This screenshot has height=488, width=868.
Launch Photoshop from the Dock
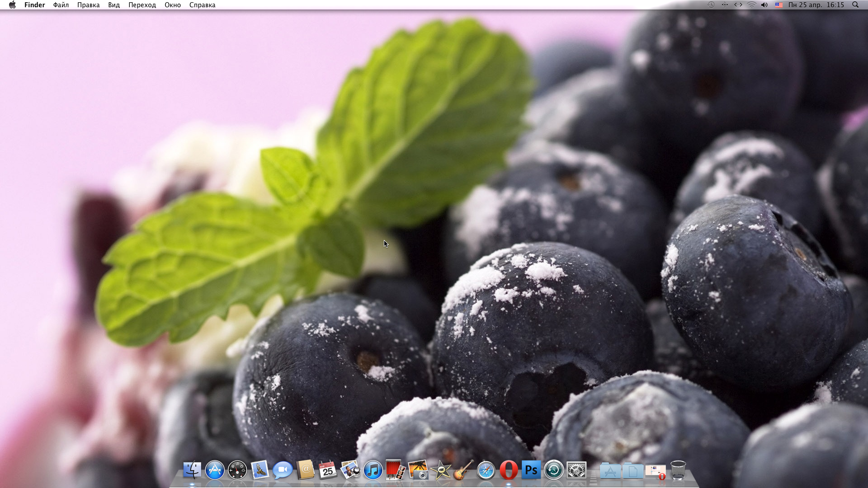click(531, 470)
